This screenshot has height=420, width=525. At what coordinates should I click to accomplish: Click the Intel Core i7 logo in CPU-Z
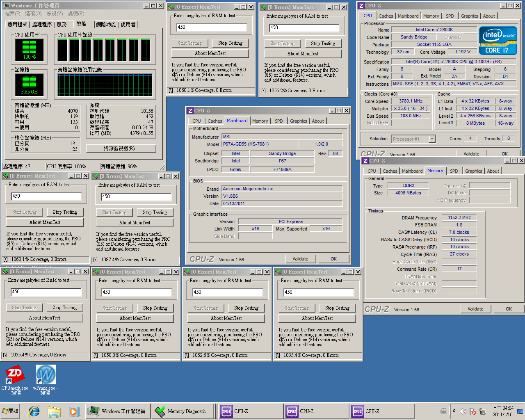[x=498, y=41]
